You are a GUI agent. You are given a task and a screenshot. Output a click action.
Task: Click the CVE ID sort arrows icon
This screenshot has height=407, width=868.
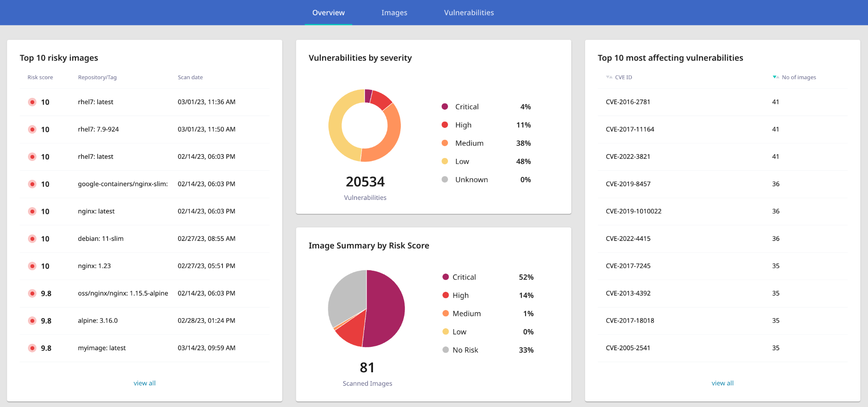(609, 77)
